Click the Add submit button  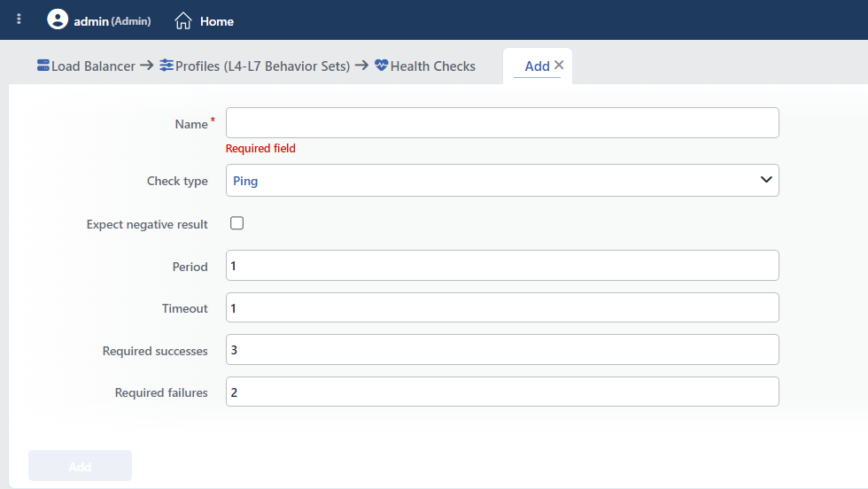(x=81, y=466)
